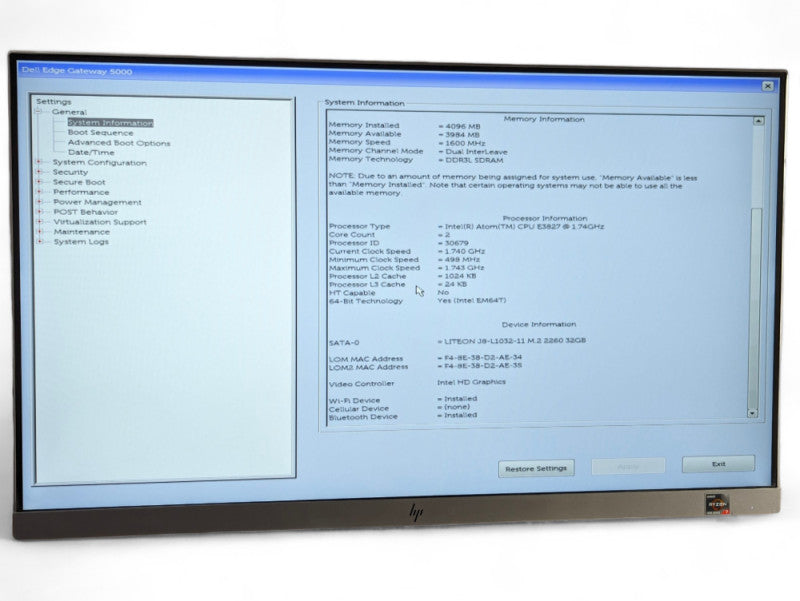Expand the Virtualization Support node

pyautogui.click(x=40, y=221)
